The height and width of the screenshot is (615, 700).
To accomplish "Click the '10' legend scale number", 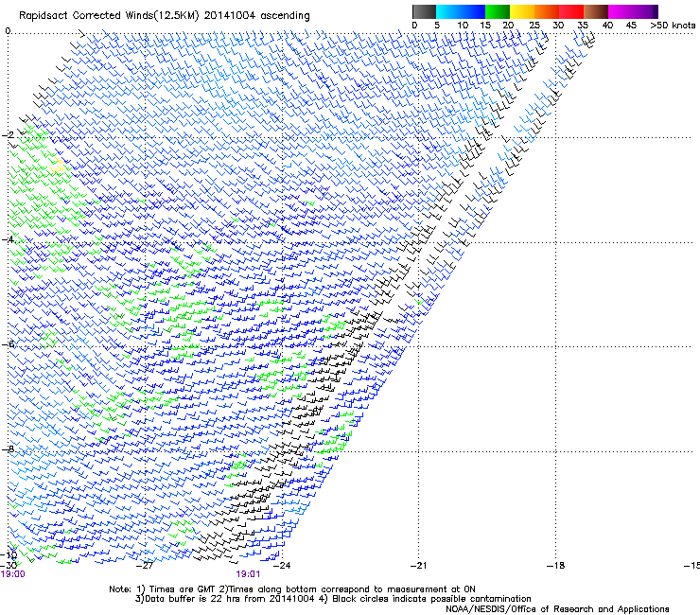I will 463,26.
